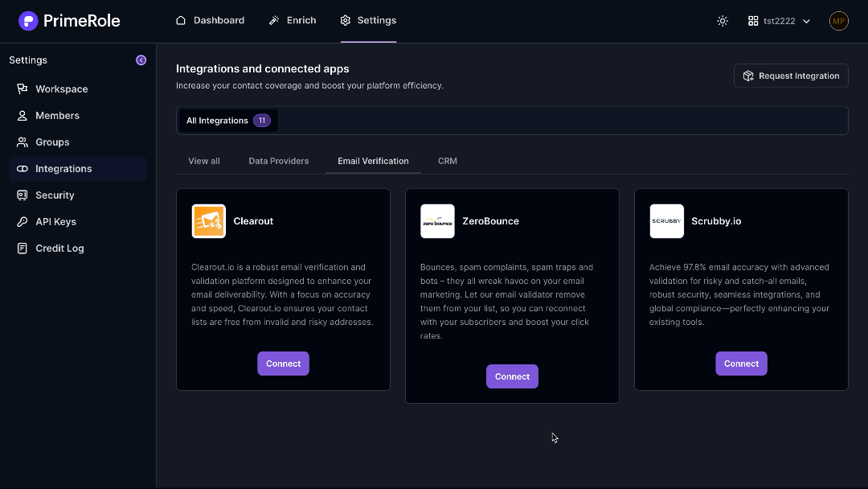868x489 pixels.
Task: Switch to the Data Providers tab
Action: 278,161
